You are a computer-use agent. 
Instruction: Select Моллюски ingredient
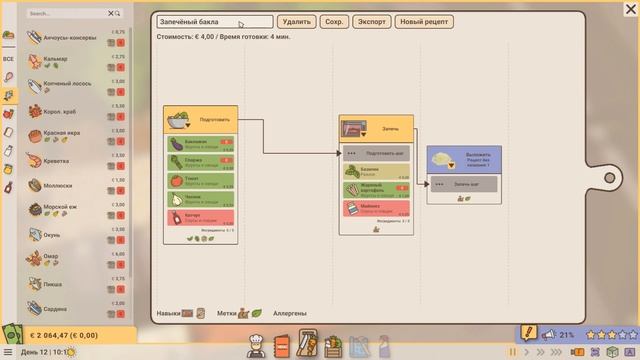(76, 185)
